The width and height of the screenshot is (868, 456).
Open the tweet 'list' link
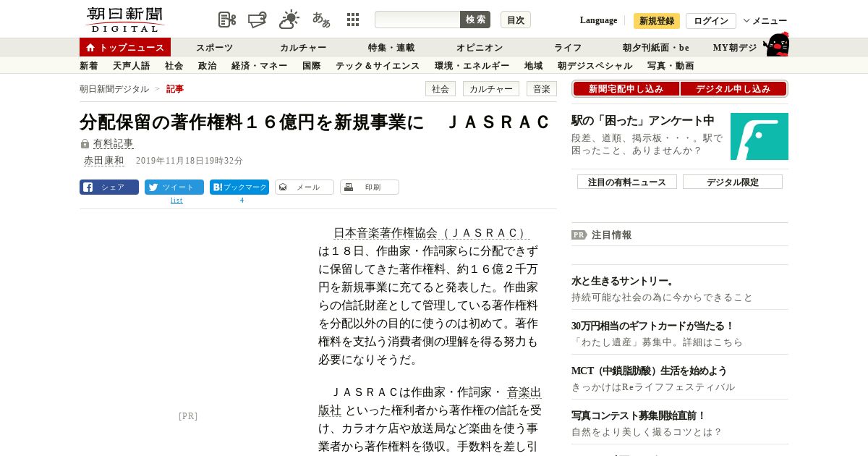point(176,200)
